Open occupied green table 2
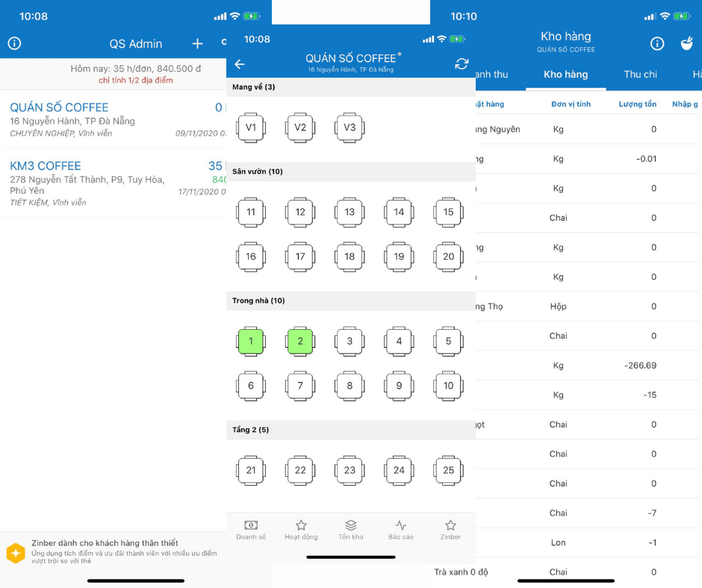702x588 pixels. [300, 341]
